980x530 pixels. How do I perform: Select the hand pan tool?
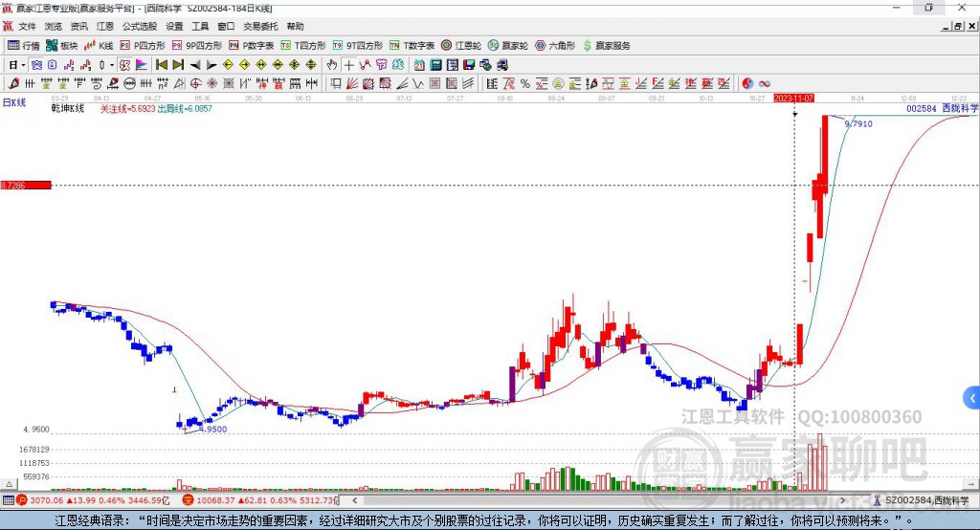pos(332,65)
